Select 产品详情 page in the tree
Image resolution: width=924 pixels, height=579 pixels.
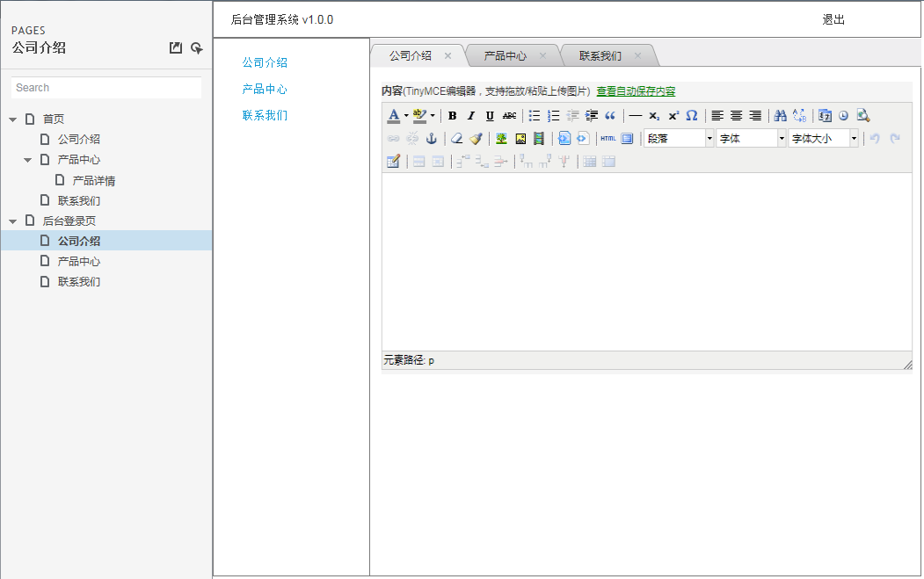94,180
